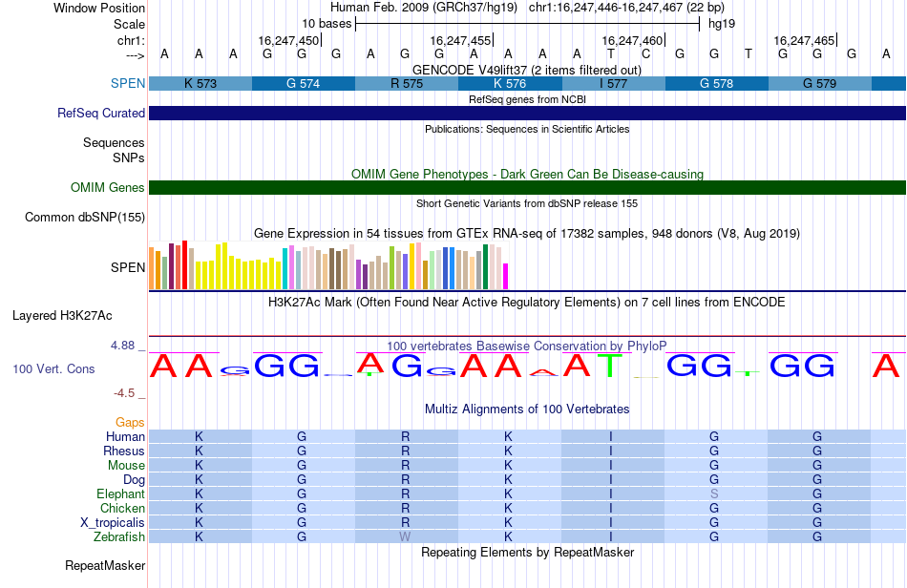Click 'Short Genetic Variants from dbSNP release 155'
907x588 pixels.
pyautogui.click(x=527, y=203)
